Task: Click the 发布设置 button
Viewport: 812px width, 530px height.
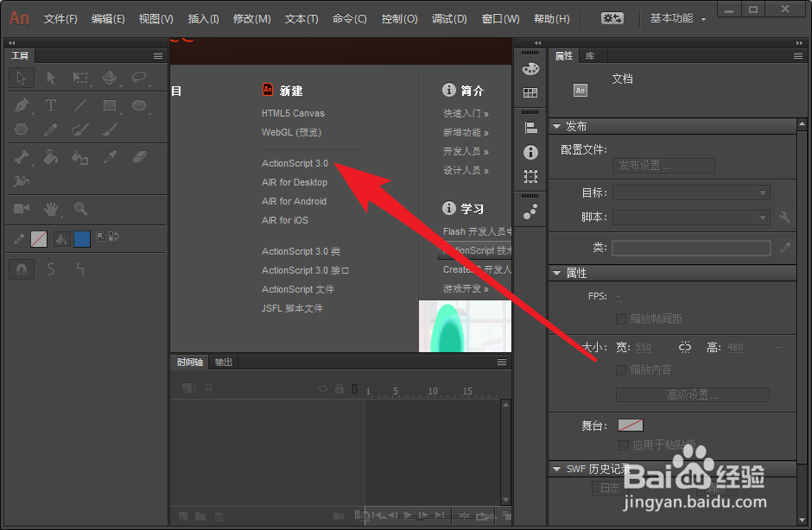Action: tap(663, 166)
